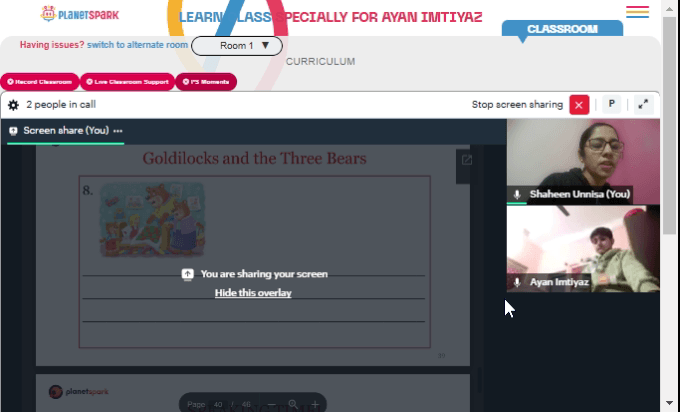Click the sharing screen upload icon

187,275
